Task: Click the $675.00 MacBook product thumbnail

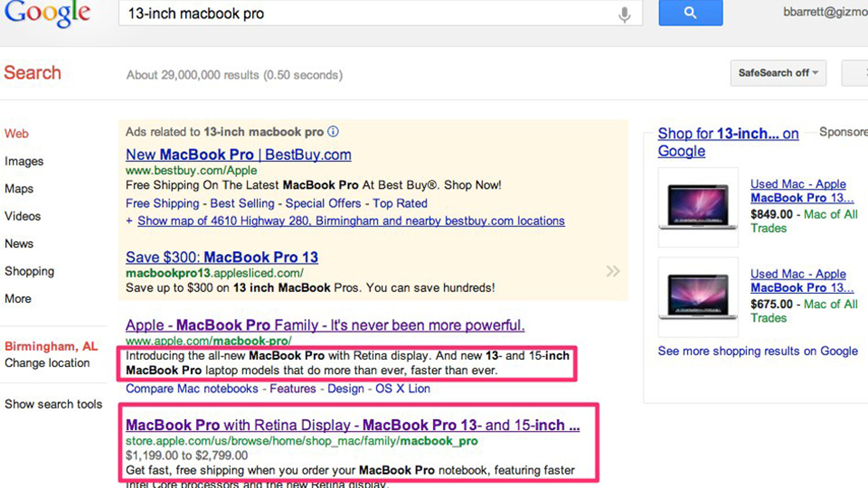Action: click(x=698, y=297)
